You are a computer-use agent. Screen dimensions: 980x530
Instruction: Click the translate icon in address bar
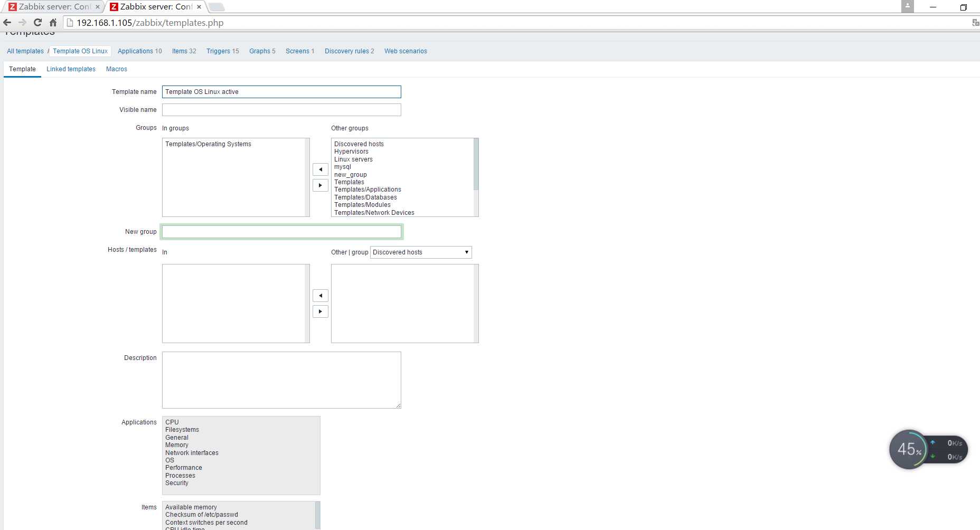(975, 23)
